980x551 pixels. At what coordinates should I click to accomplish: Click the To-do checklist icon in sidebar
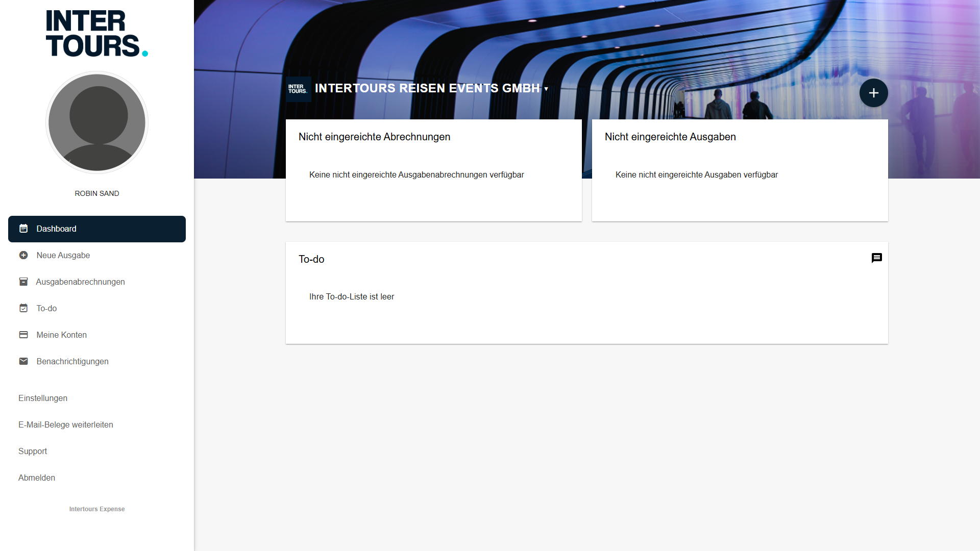23,308
